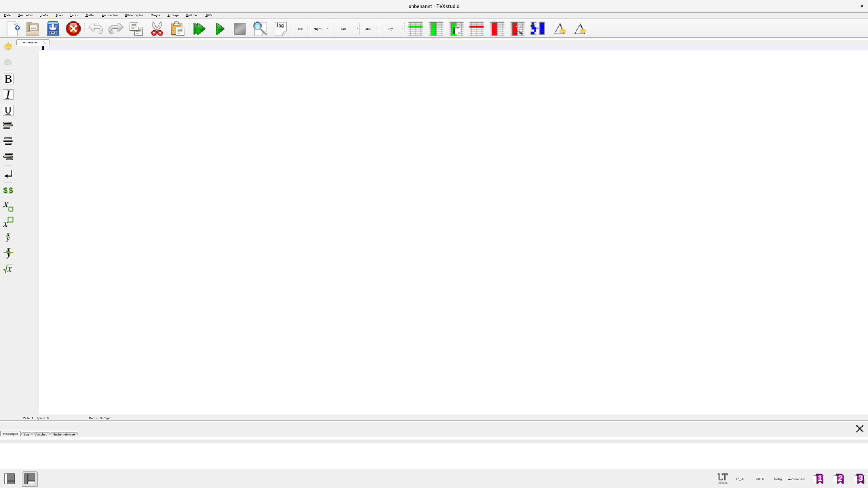Click the Build & View double-arrow icon
Viewport: 868px width, 488px height.
click(199, 29)
